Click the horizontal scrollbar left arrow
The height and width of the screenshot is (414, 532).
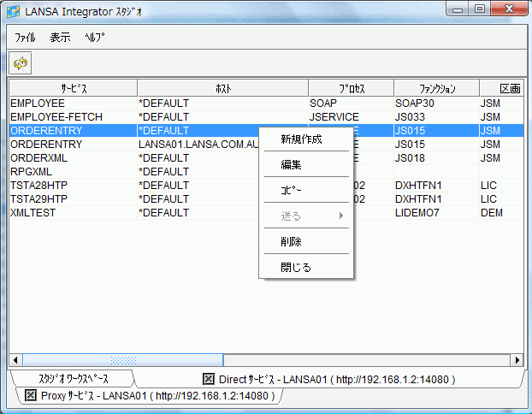15,360
